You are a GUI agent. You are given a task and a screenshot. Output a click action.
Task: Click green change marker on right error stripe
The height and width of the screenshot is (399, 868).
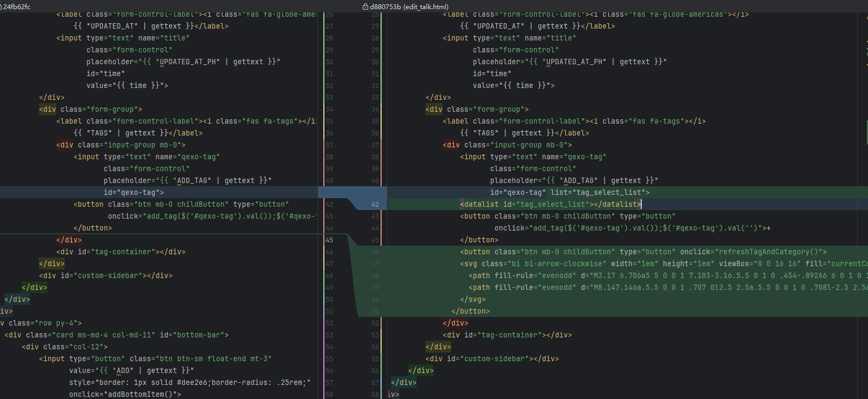(x=865, y=132)
